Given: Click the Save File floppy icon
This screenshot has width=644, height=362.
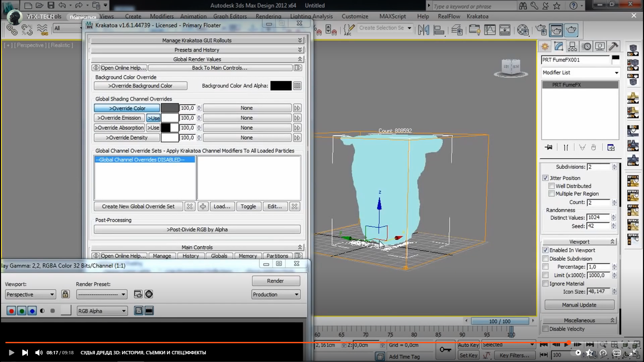Looking at the screenshot, I should 51,5.
